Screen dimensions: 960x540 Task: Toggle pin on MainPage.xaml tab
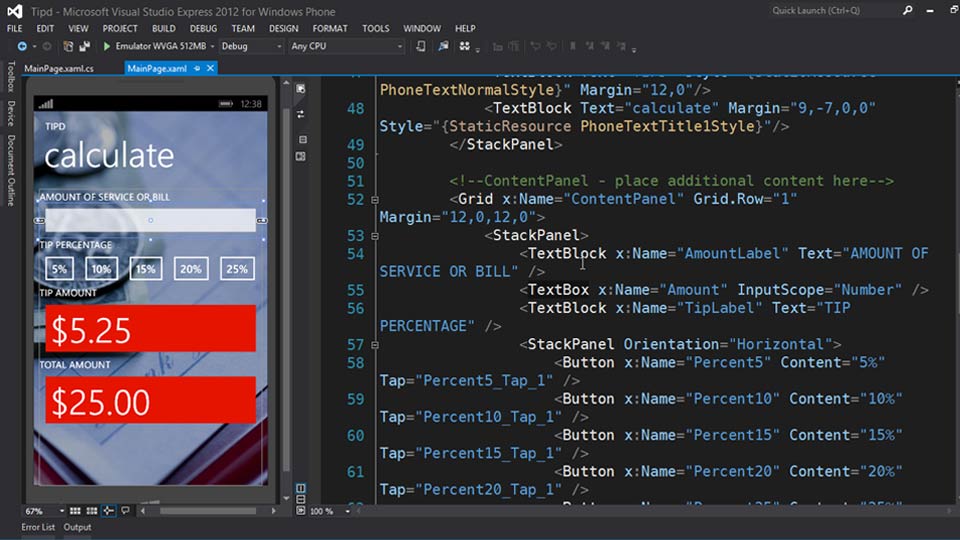click(197, 69)
